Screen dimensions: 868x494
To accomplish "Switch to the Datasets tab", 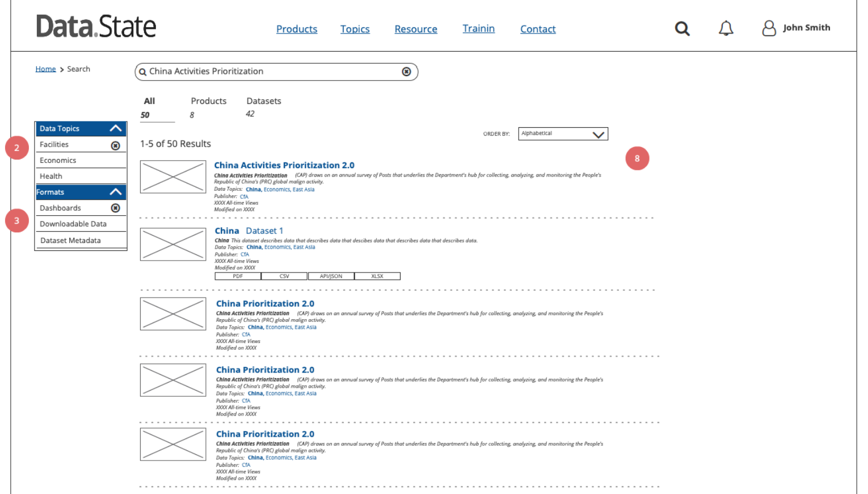I will 264,101.
